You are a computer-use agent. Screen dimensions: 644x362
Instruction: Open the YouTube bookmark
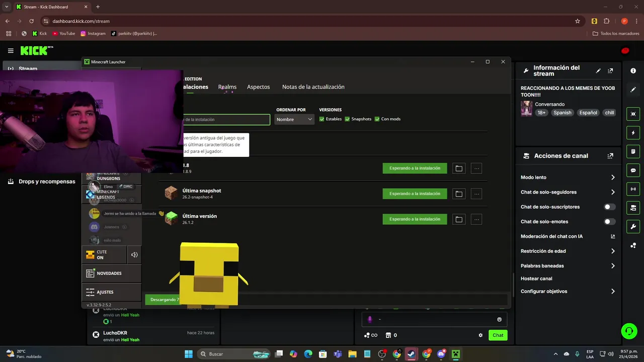click(63, 34)
